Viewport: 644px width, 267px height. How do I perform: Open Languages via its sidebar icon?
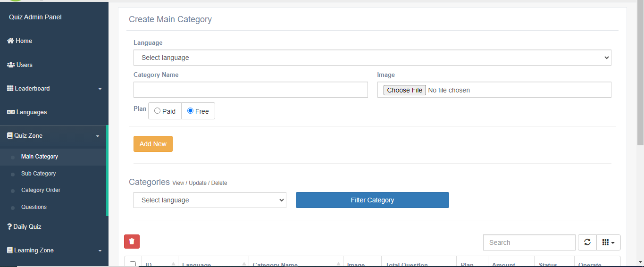11,112
